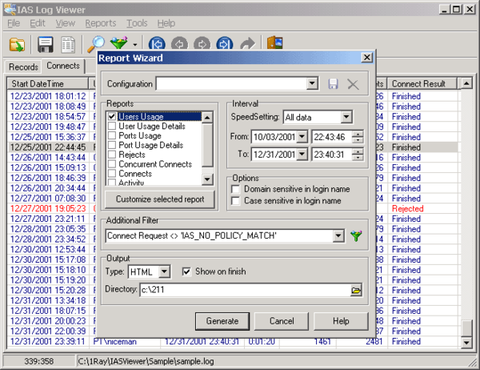Screen dimensions: 480x370
Task: Open the Configuration dropdown
Action: point(312,83)
